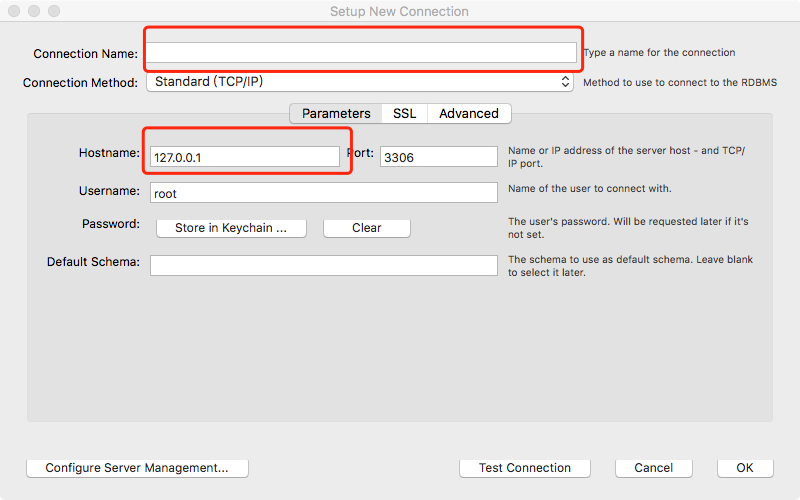Open Configure Server Management
This screenshot has width=800, height=500.
(137, 468)
